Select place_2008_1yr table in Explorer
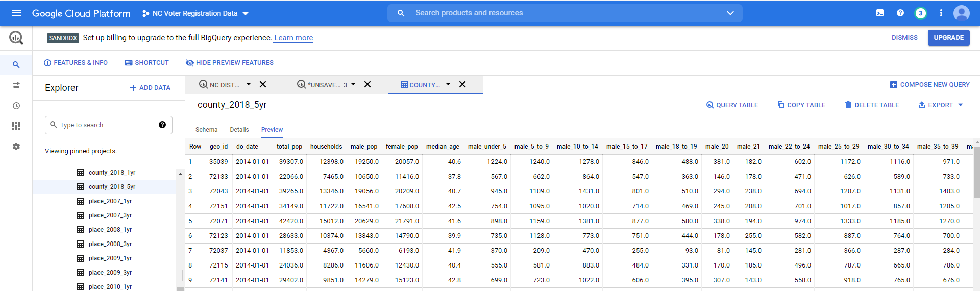980x291 pixels. 110,230
